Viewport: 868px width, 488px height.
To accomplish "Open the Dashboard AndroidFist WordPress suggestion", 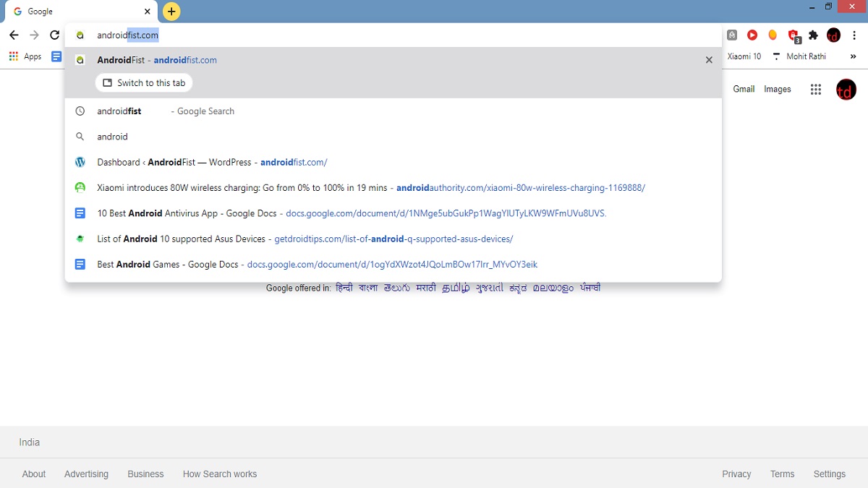I will (393, 162).
